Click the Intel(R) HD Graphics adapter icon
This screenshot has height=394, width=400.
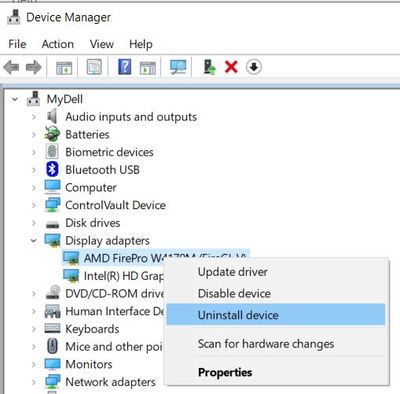71,275
